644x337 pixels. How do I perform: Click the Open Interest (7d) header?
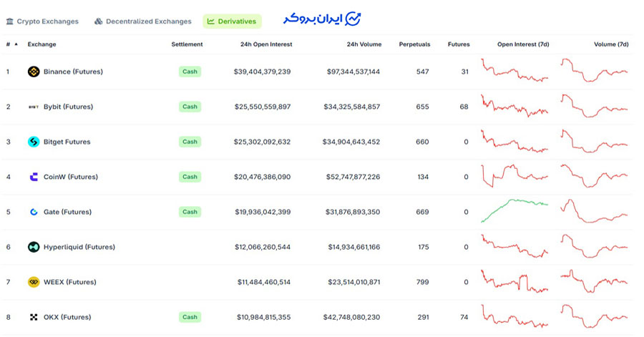[523, 44]
